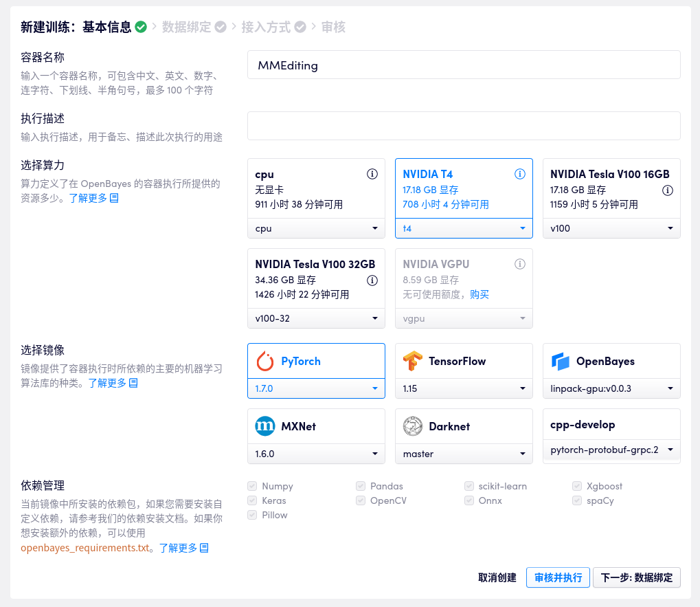The height and width of the screenshot is (607, 700).
Task: Click the info icon on the cpu card
Action: click(372, 174)
